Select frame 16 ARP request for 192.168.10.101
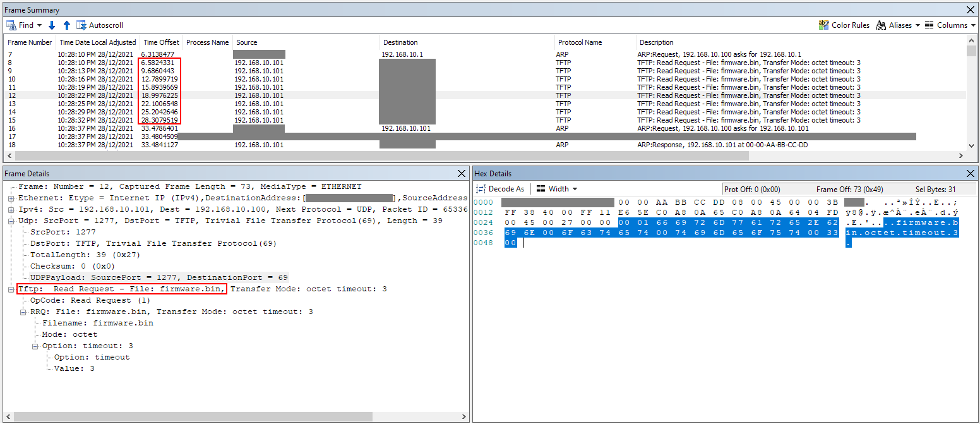Screen dimensions: 980x424 tap(486, 128)
